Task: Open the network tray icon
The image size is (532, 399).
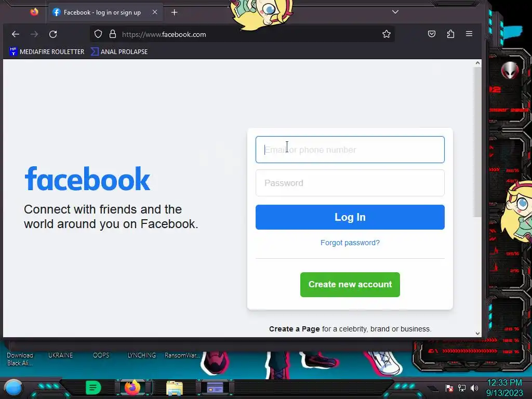Action: (462, 388)
